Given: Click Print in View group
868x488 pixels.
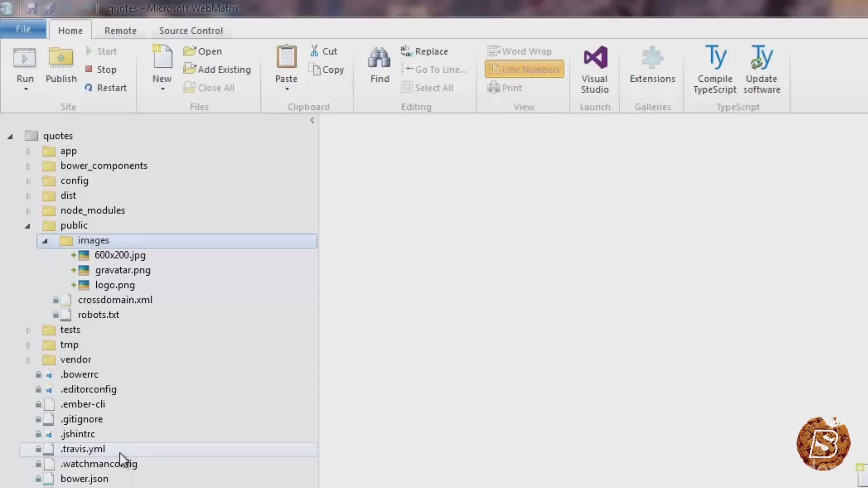Looking at the screenshot, I should (505, 88).
